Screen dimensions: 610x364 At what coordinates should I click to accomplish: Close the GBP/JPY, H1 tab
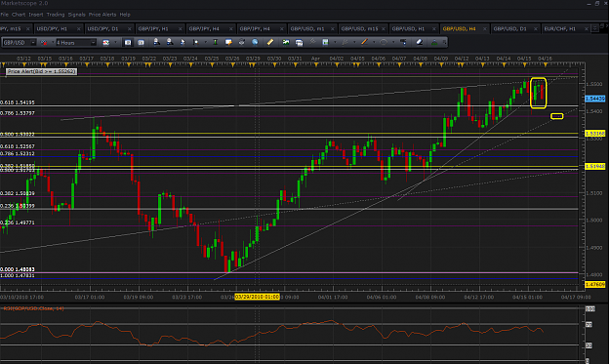point(181,28)
